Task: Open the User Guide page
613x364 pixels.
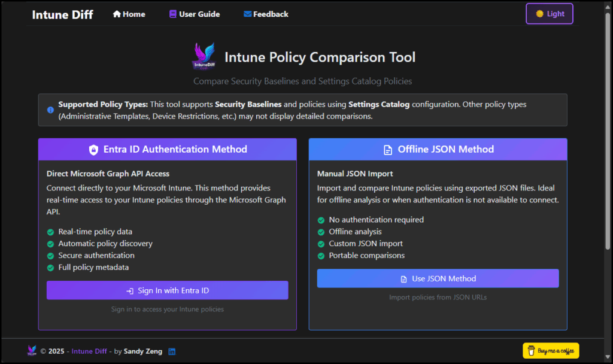Action: 195,14
